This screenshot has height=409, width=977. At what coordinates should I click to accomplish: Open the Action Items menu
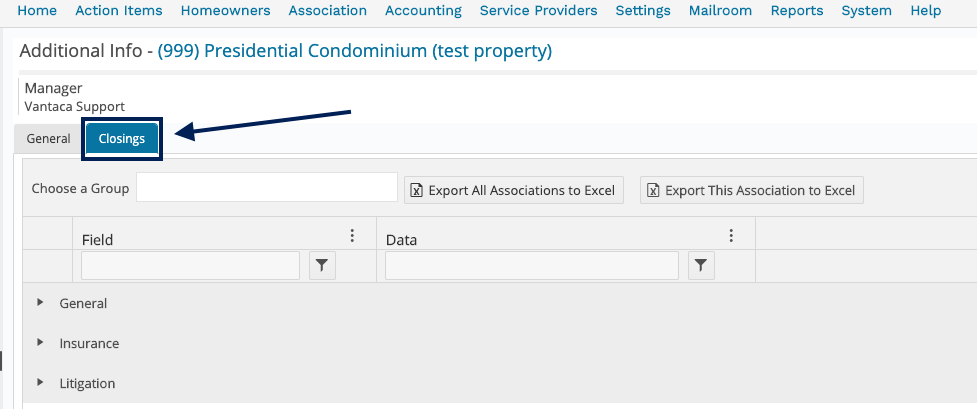pos(119,11)
